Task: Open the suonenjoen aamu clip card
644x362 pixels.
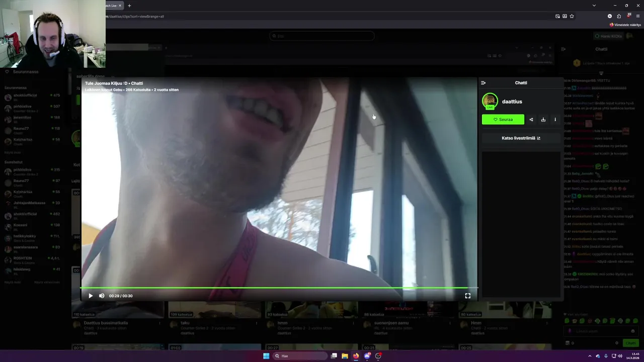Action: (x=409, y=319)
